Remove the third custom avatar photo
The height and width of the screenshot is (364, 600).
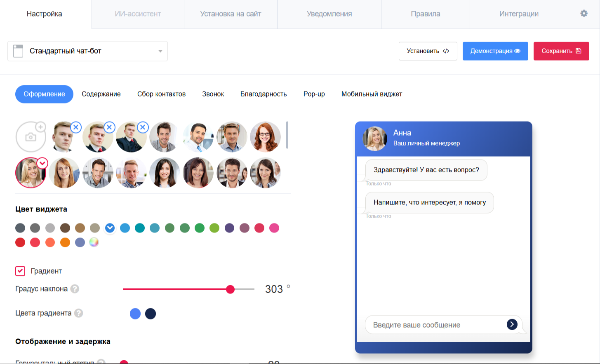click(143, 127)
